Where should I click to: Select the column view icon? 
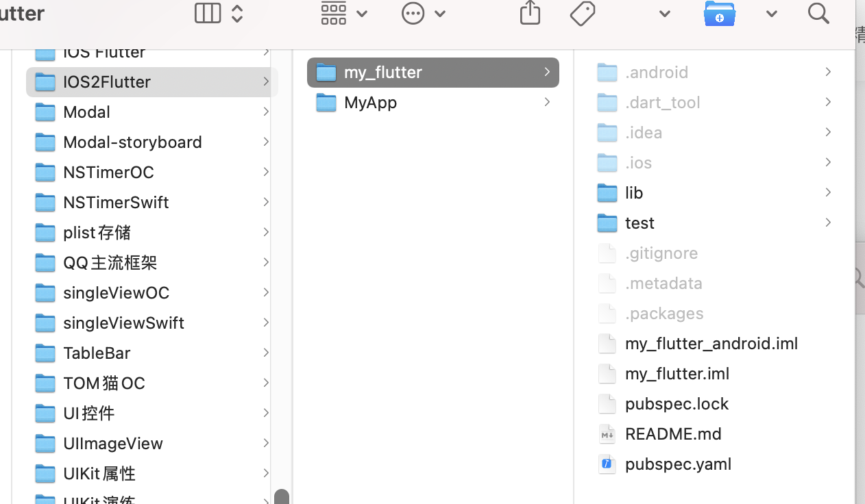[207, 13]
